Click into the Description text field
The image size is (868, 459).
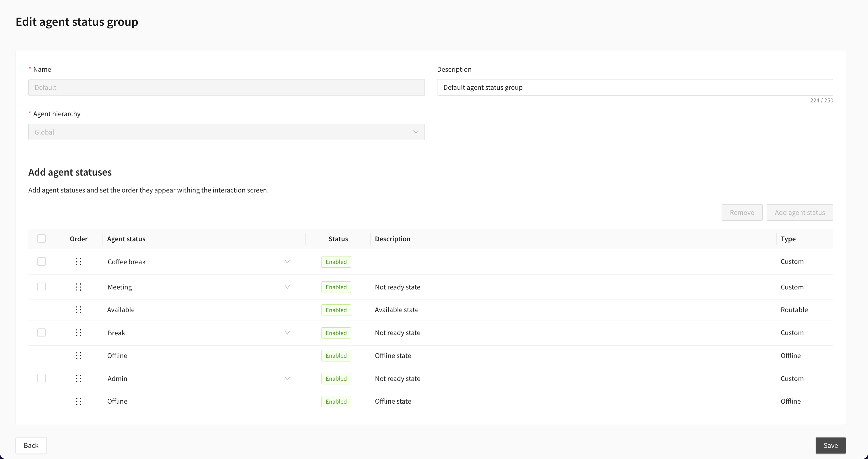coord(635,87)
